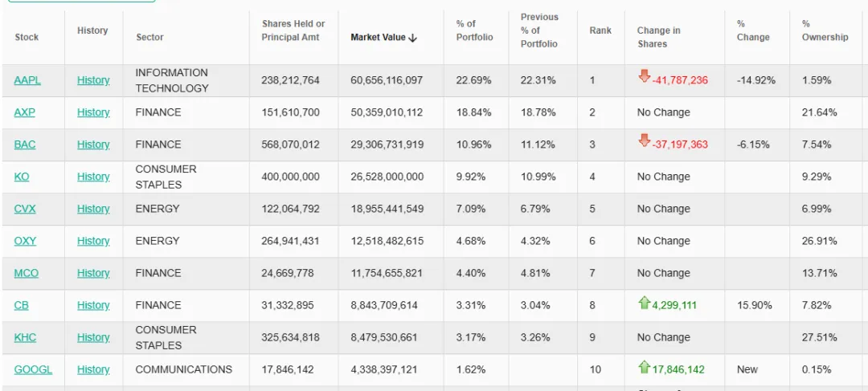Open History for the BAC row
Screen dimensions: 868x391
click(93, 145)
